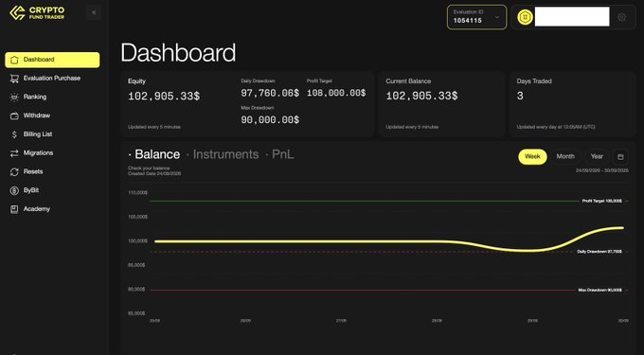Click the Daily Drawdown value 97,760.06$
The width and height of the screenshot is (644, 355).
pyautogui.click(x=270, y=93)
